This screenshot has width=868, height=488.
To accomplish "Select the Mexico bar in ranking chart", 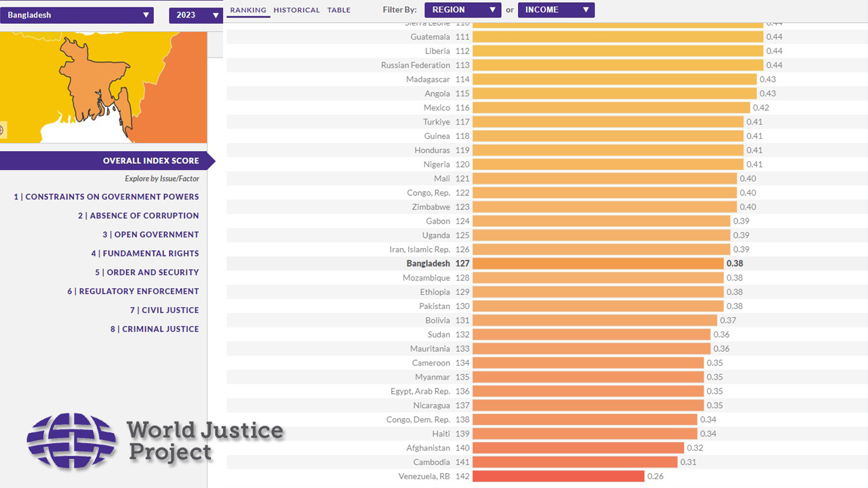I will pyautogui.click(x=611, y=108).
